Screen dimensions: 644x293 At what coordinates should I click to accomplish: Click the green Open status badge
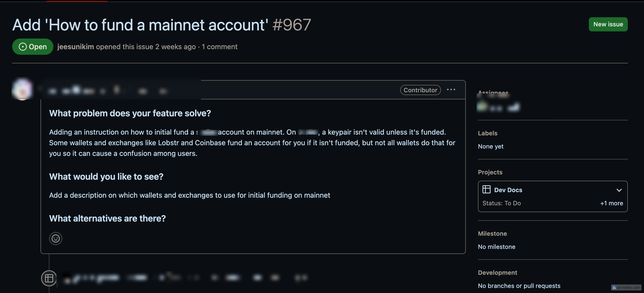(x=33, y=47)
